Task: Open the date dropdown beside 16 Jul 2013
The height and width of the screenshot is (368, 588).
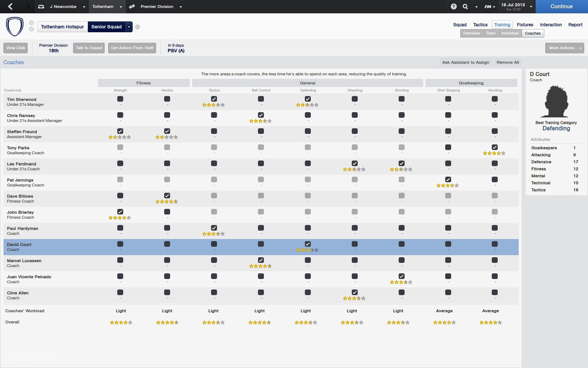Action: click(531, 6)
